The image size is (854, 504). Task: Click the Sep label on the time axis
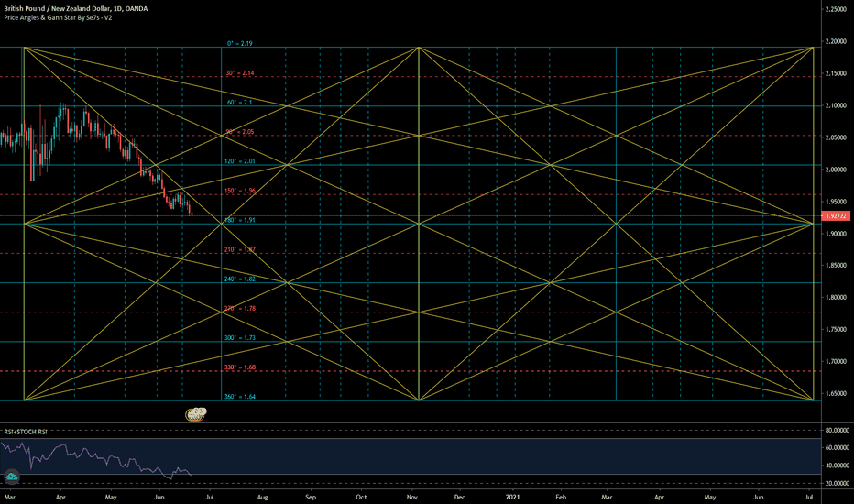[x=311, y=497]
